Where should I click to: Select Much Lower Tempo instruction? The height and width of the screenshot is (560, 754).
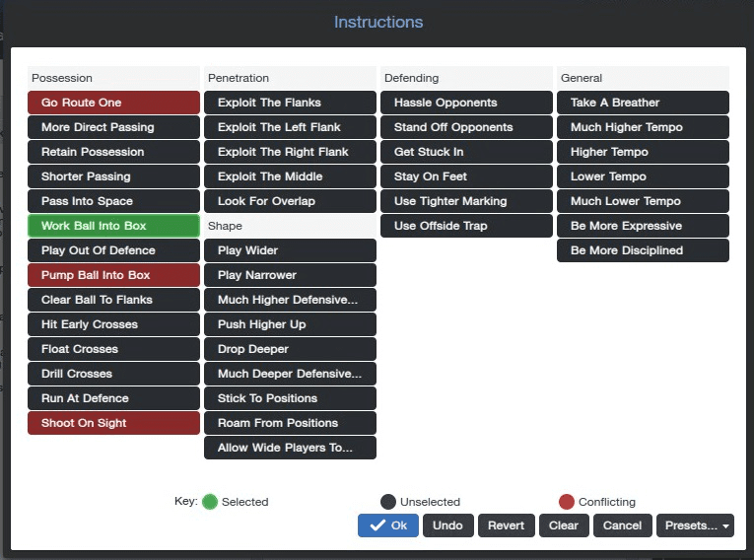[x=643, y=201]
